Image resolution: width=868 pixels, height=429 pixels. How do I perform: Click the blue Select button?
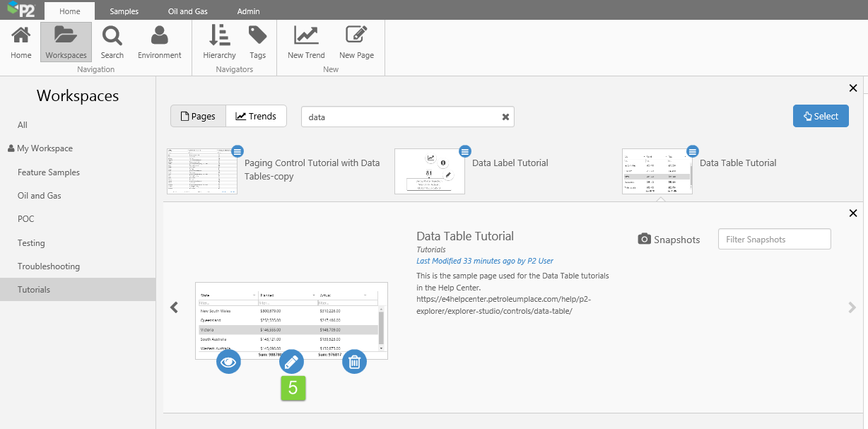(x=821, y=116)
